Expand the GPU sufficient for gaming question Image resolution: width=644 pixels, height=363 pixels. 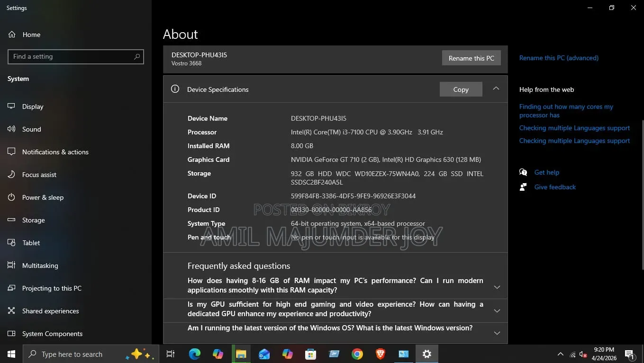pos(497,310)
